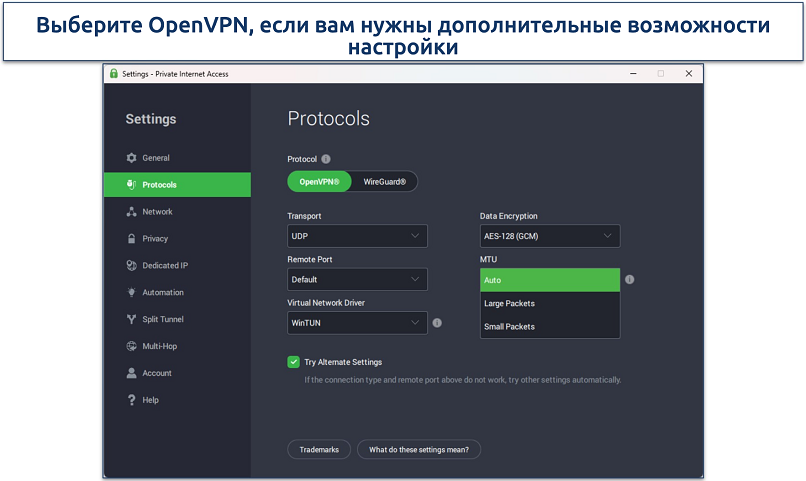Screen dimensions: 806x481
Task: Click the Network icon in sidebar
Action: point(131,212)
